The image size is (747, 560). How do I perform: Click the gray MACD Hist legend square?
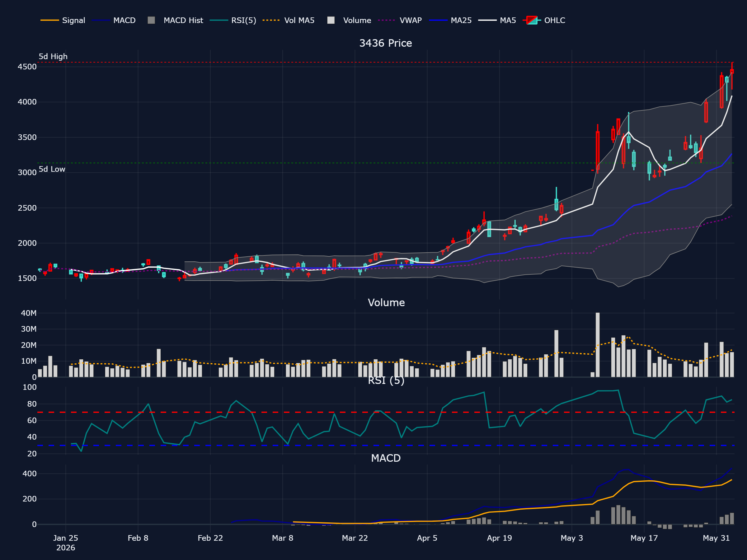point(151,20)
